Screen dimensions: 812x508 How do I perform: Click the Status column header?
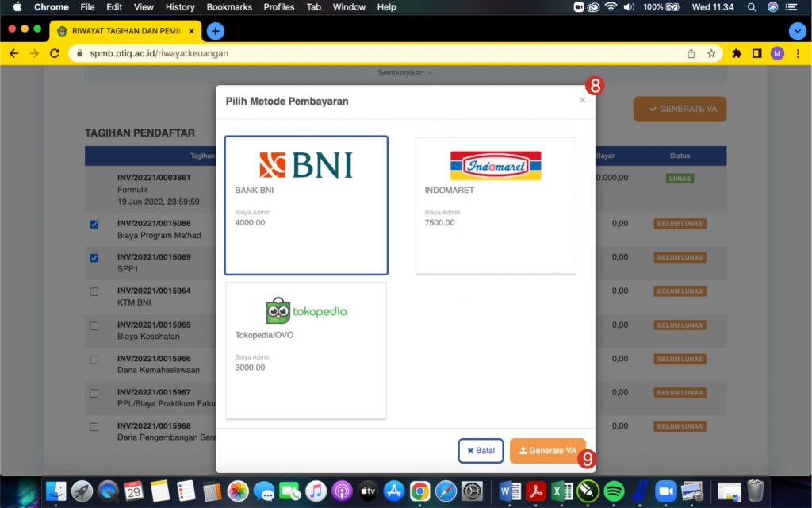click(680, 156)
